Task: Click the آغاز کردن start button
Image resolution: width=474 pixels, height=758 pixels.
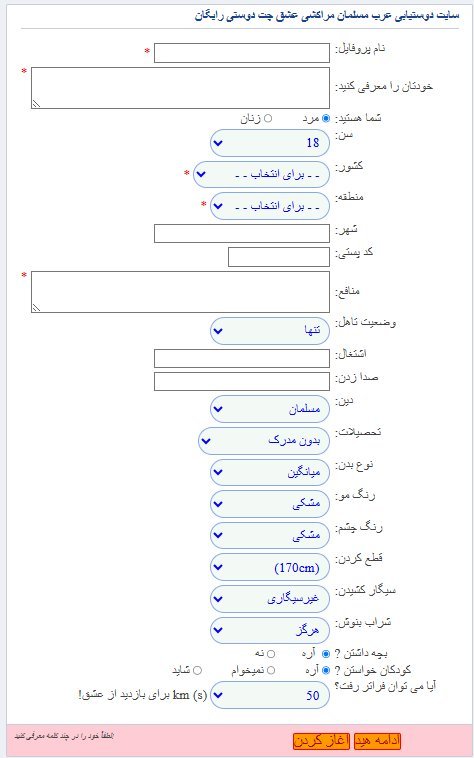Action: coord(321,741)
